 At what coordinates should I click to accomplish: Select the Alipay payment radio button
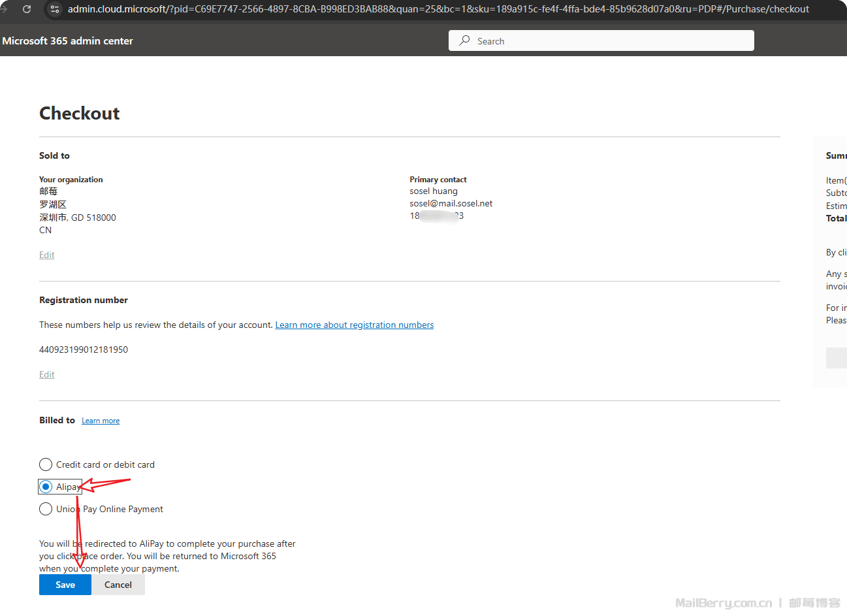[46, 487]
